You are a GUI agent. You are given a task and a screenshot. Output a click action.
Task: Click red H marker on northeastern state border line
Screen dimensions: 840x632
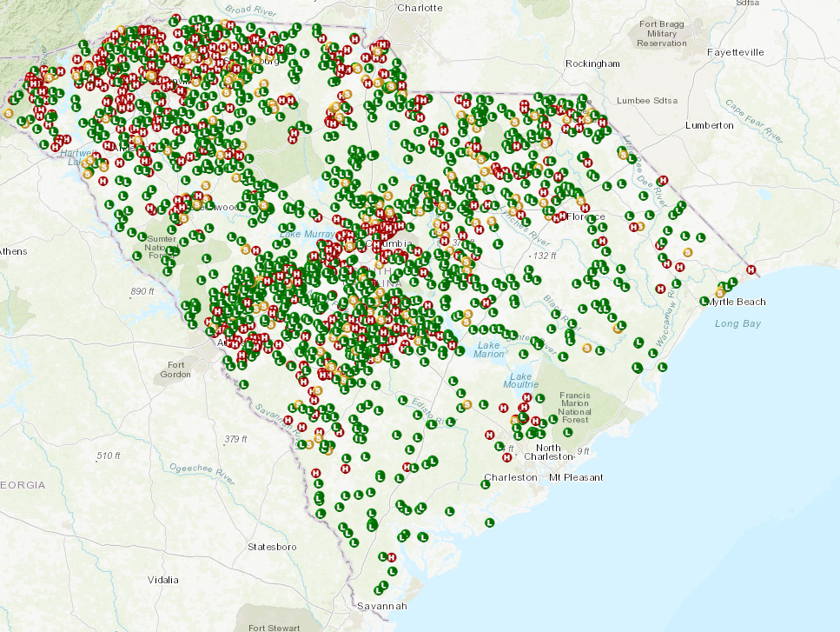(664, 181)
